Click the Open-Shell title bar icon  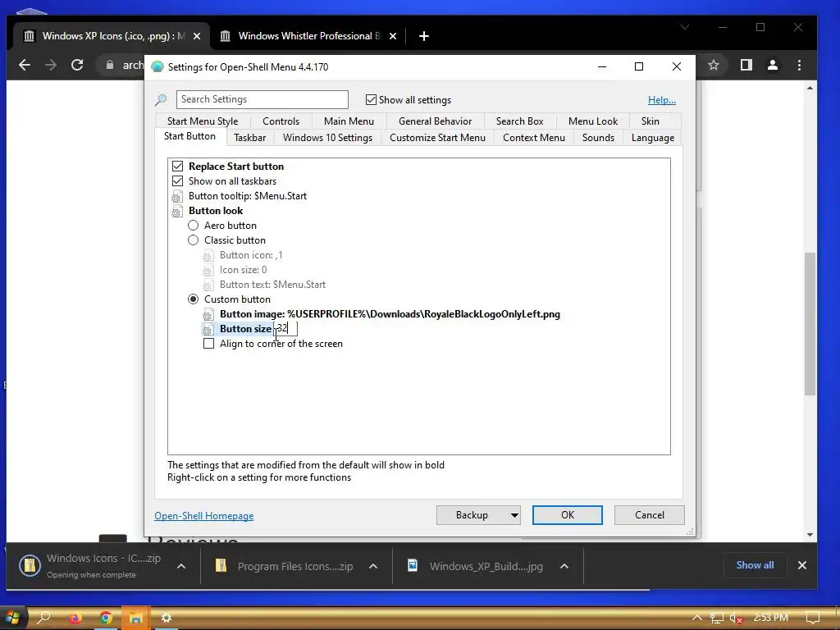tap(157, 67)
